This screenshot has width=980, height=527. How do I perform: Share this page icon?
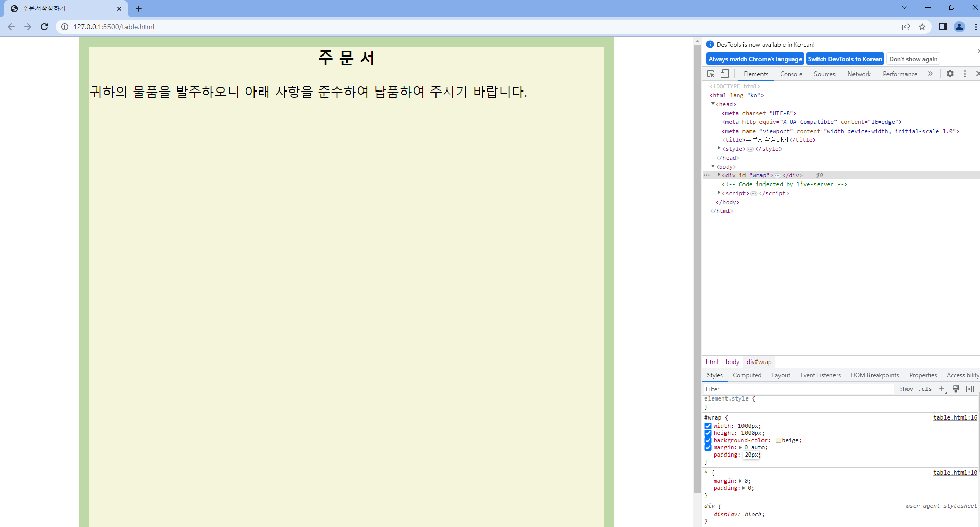[x=906, y=27]
